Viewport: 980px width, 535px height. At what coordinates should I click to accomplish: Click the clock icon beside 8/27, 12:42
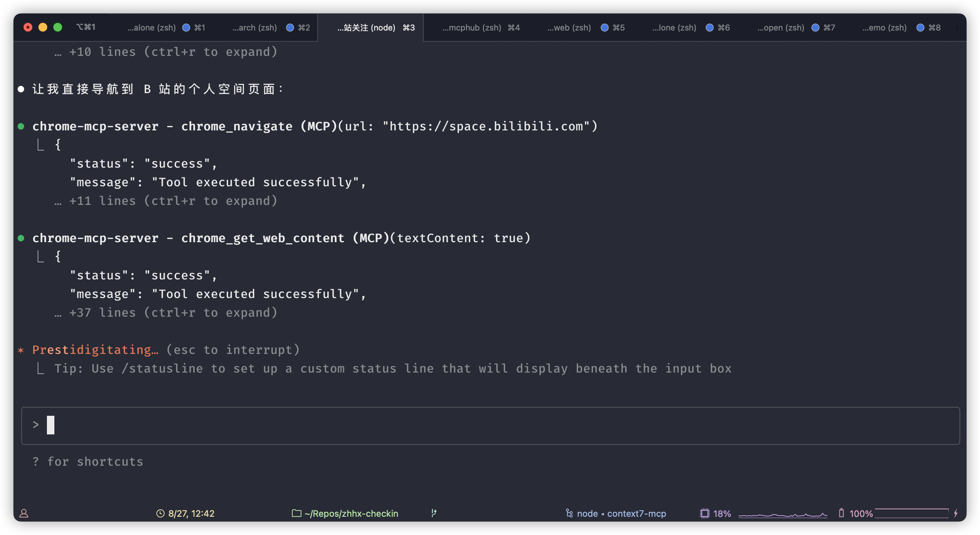[160, 513]
